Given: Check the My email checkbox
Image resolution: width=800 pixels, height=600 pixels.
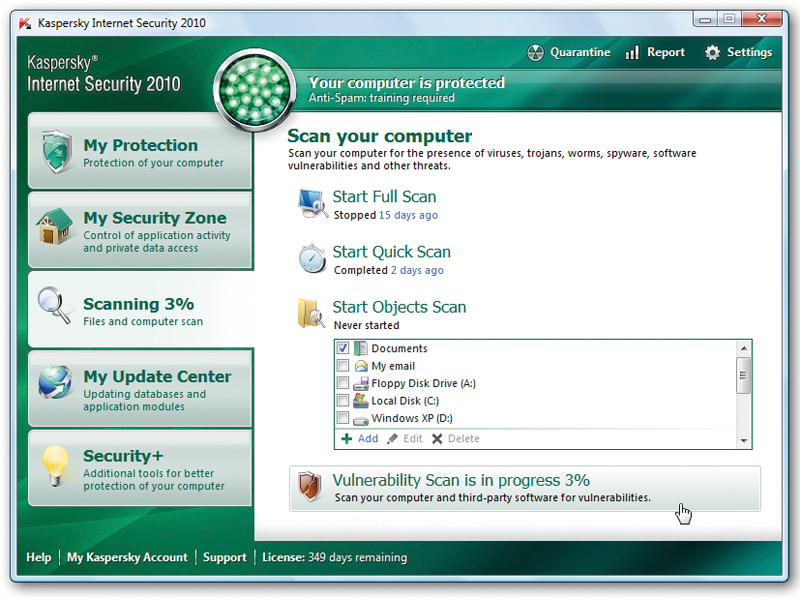Looking at the screenshot, I should [343, 366].
